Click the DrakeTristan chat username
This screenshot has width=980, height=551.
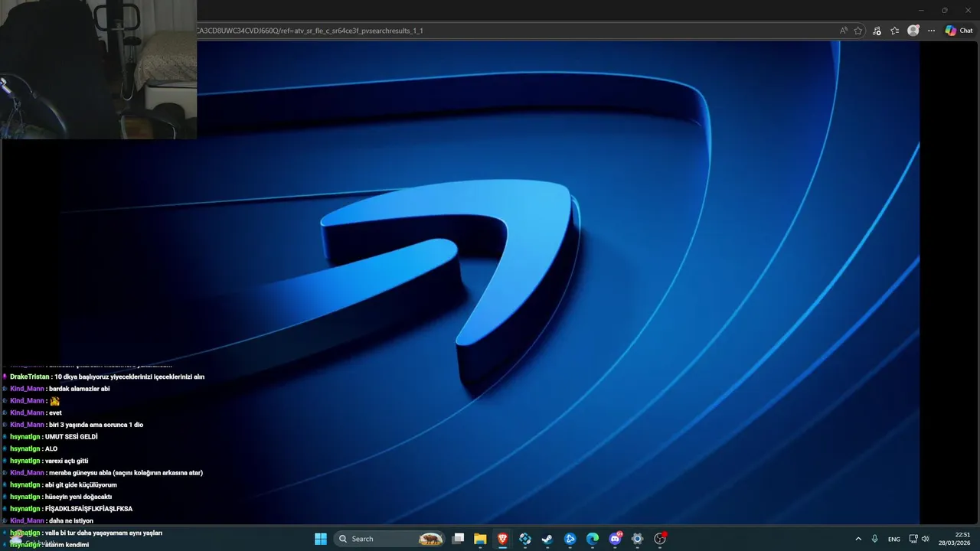pos(30,377)
